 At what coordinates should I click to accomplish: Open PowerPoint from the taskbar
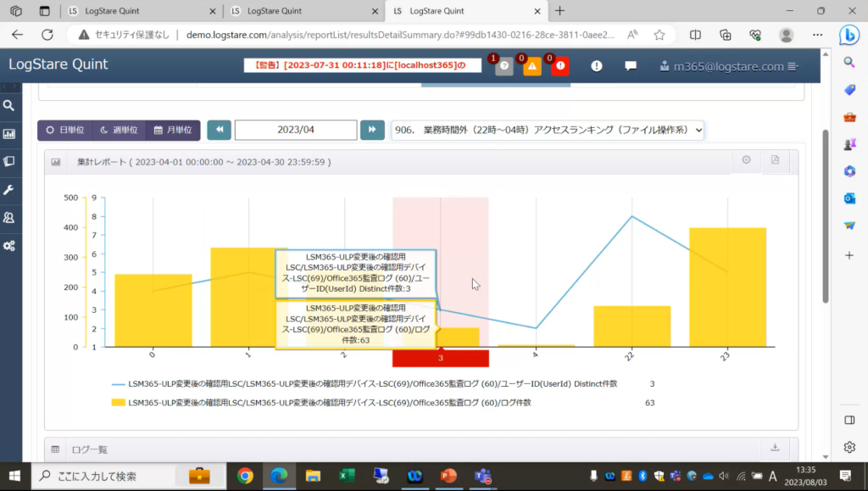(x=448, y=476)
